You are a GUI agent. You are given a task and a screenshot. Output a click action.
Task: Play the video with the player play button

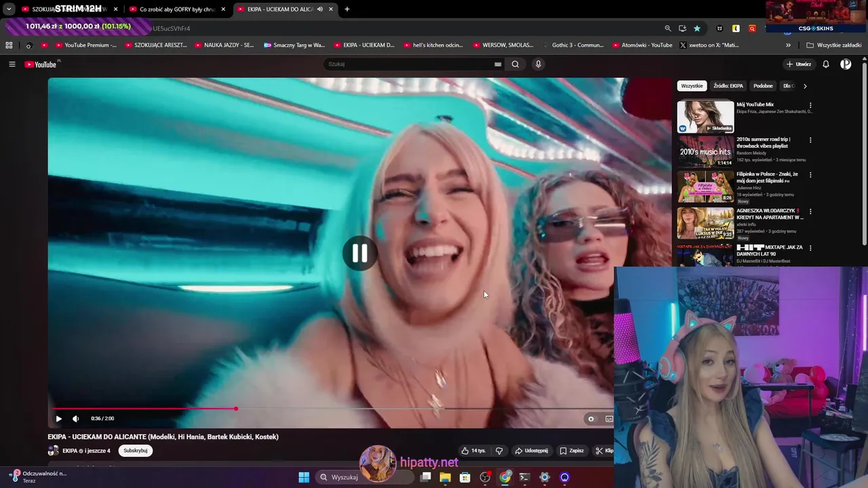click(x=58, y=419)
